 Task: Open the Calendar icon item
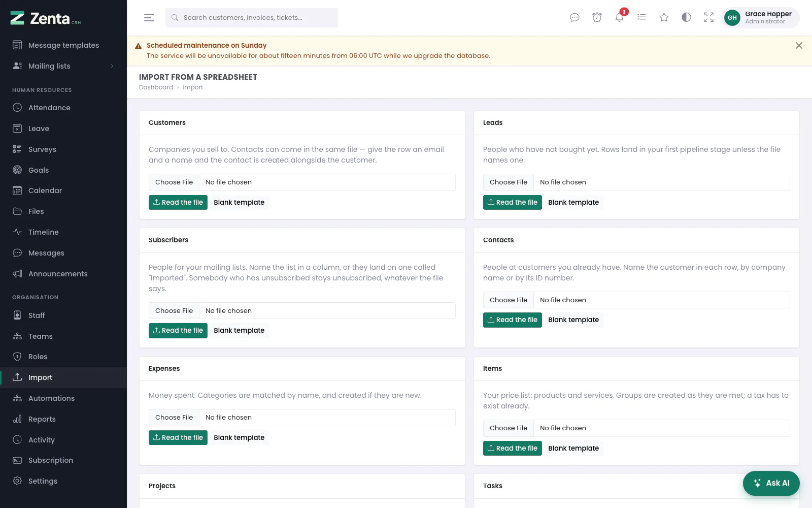click(x=63, y=190)
